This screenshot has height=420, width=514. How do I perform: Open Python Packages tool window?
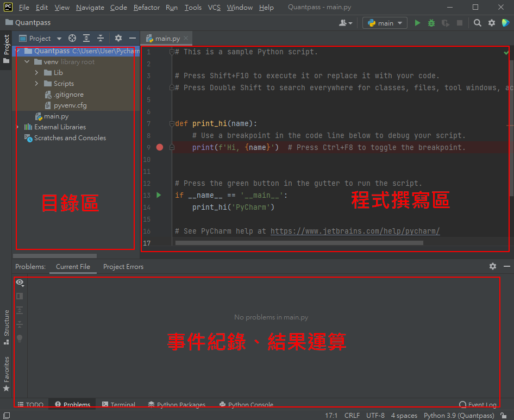click(x=177, y=404)
